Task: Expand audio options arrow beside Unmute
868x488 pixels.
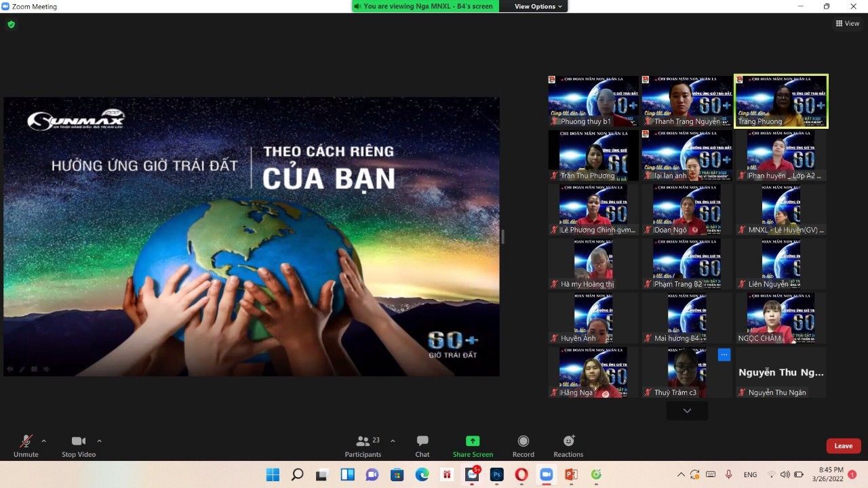Action: pos(44,441)
